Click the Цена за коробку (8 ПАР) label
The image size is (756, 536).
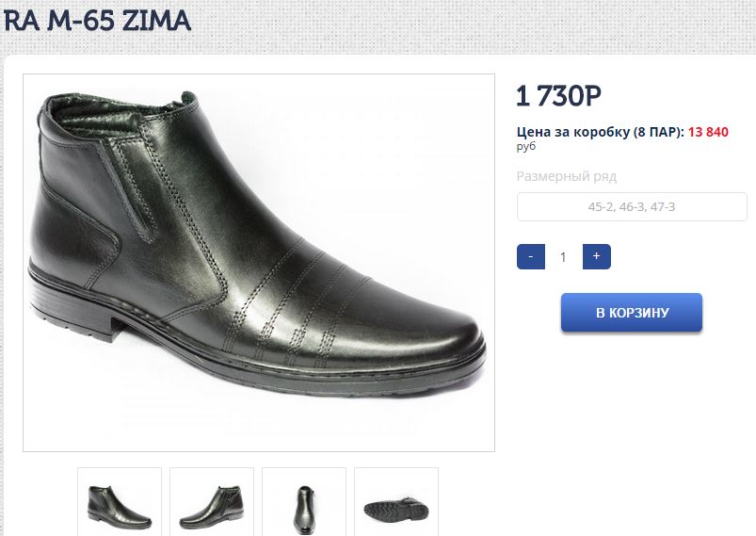tap(601, 132)
